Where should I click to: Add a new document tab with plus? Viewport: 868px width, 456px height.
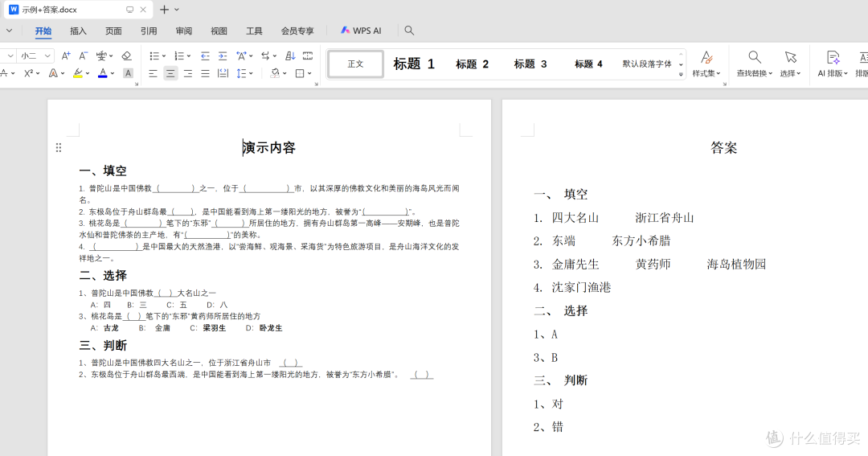164,10
